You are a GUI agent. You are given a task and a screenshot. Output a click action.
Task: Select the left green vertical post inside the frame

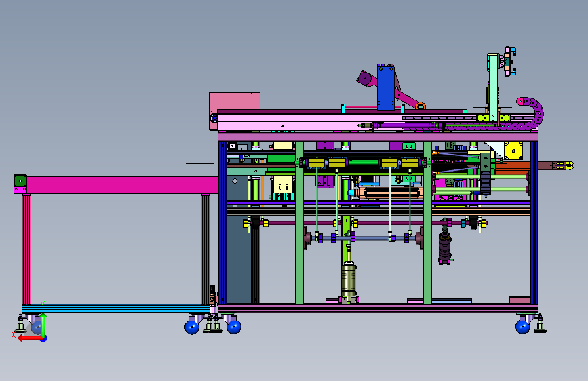(x=299, y=222)
